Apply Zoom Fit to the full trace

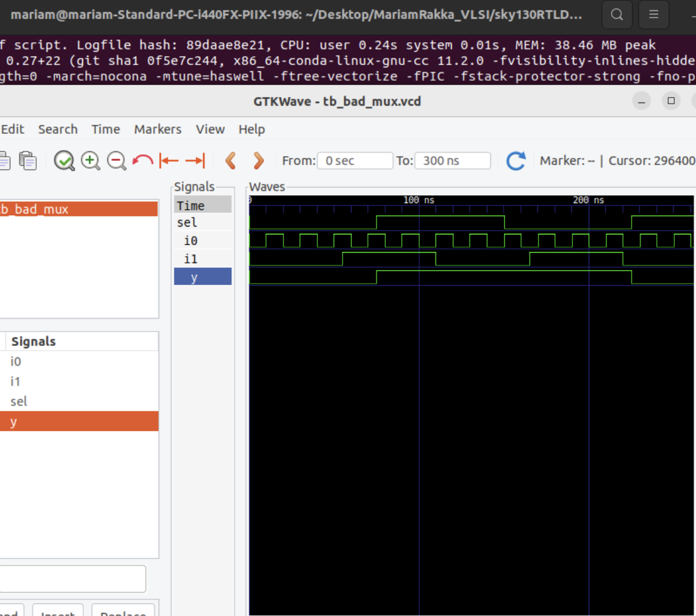(x=65, y=160)
